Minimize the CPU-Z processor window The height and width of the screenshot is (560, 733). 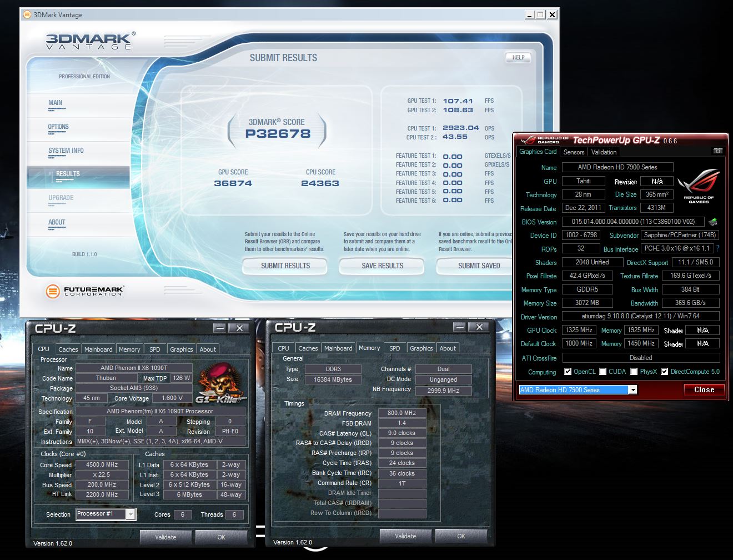pyautogui.click(x=220, y=328)
